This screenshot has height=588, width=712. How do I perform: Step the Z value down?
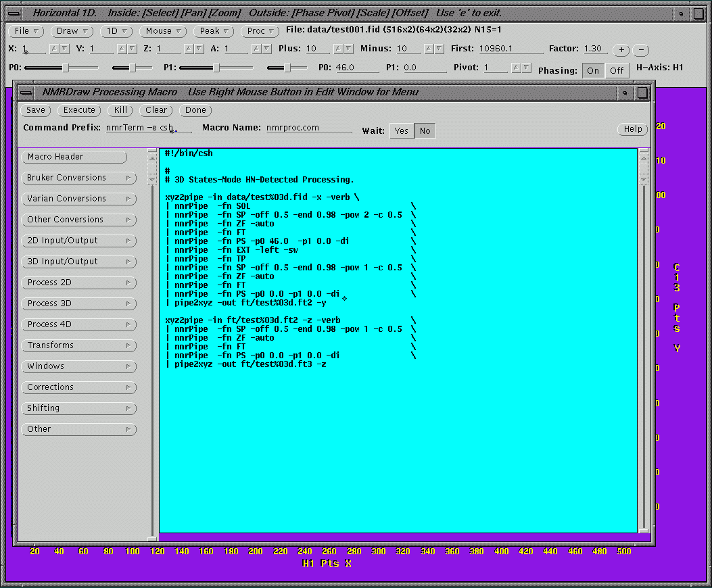(199, 48)
